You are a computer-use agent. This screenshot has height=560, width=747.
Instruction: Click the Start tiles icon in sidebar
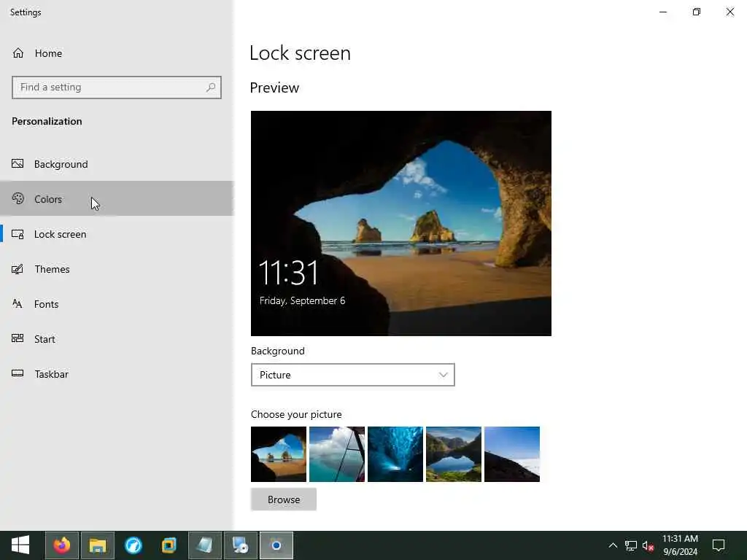click(18, 338)
